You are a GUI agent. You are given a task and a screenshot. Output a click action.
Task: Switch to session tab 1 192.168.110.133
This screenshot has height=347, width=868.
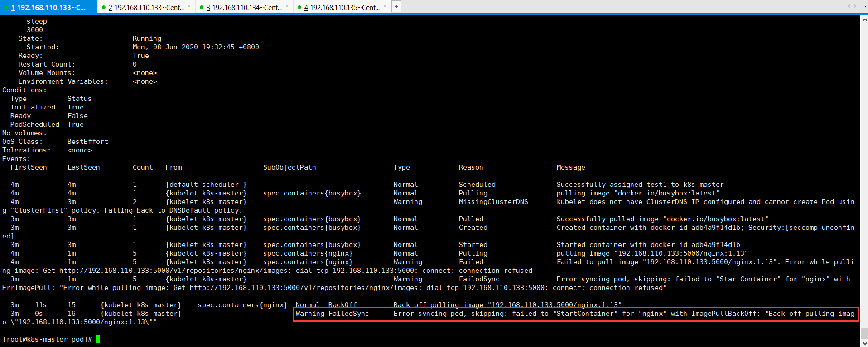point(48,7)
